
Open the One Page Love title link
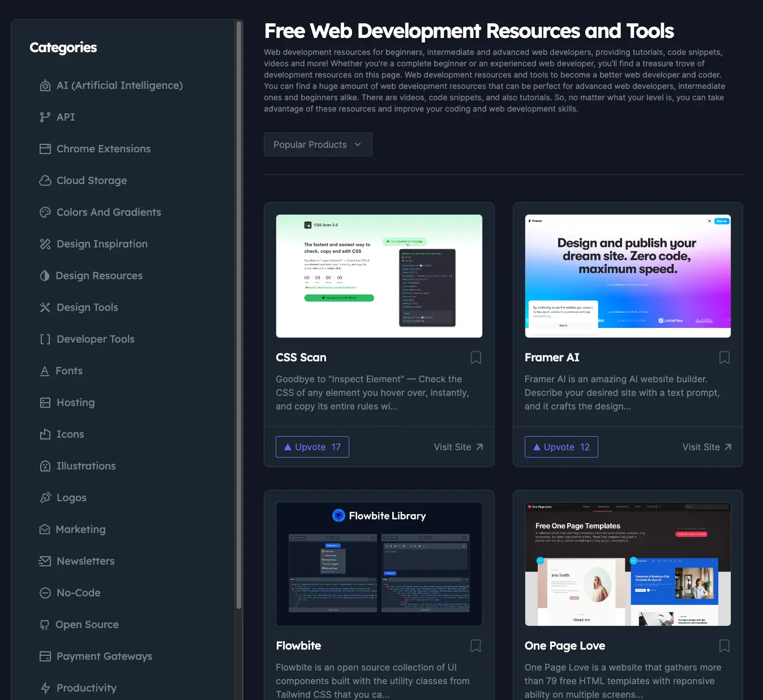click(565, 646)
